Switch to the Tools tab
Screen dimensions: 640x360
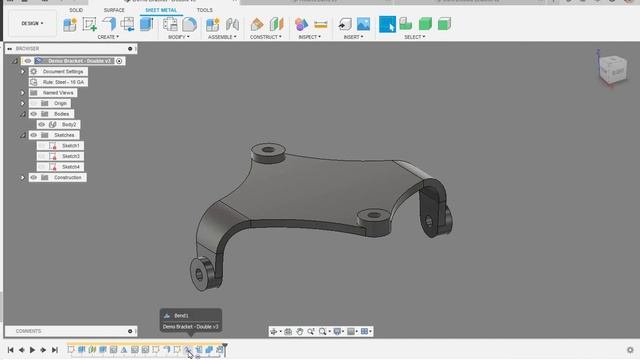[204, 10]
